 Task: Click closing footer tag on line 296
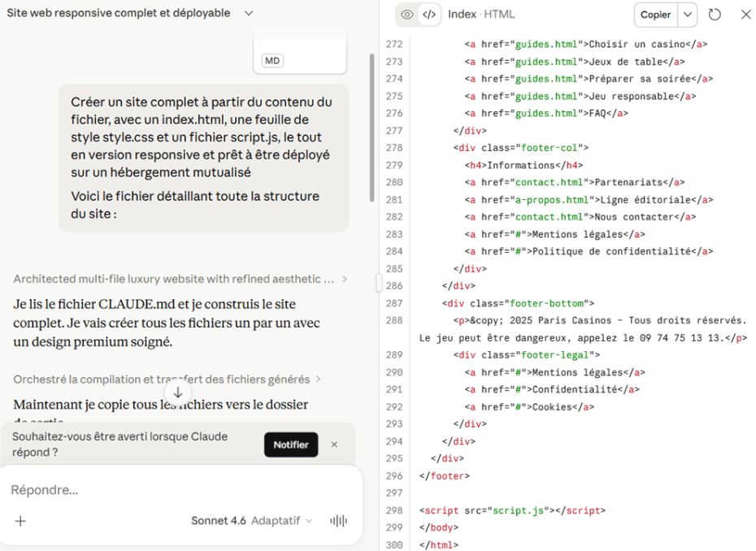[444, 475]
